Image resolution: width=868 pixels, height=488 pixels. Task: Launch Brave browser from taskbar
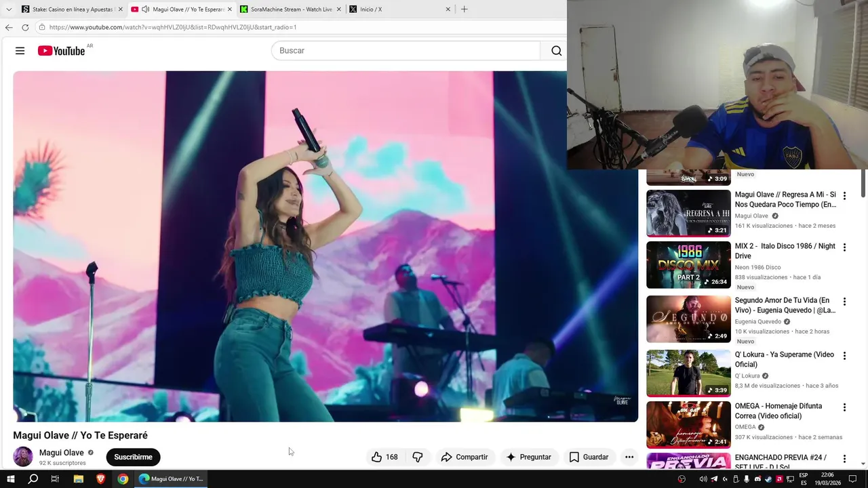click(x=100, y=479)
